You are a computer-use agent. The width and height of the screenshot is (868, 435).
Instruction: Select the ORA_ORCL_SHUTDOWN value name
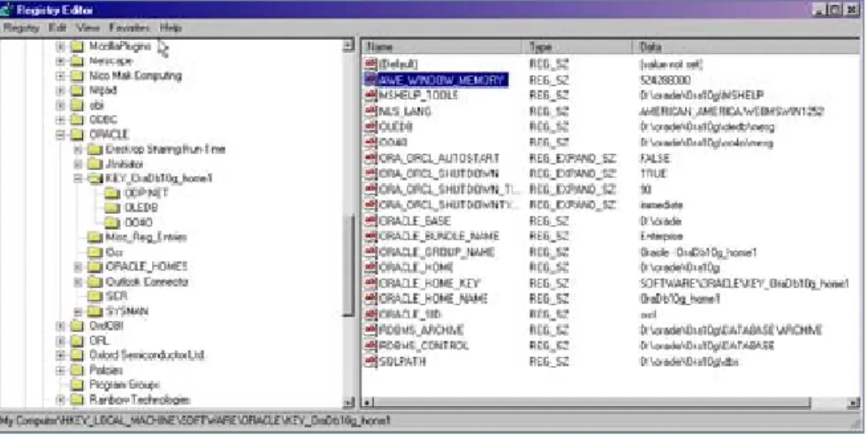pos(438,174)
